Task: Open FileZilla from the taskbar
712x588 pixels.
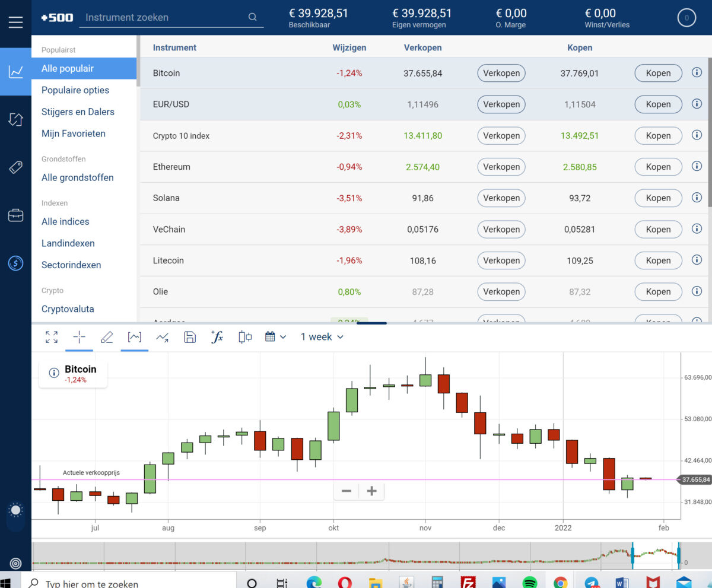Action: tap(468, 583)
